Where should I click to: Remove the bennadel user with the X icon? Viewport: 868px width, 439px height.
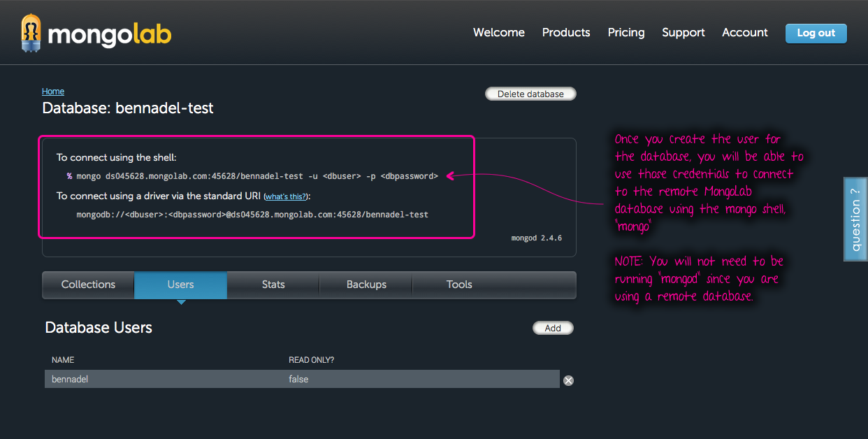point(568,380)
